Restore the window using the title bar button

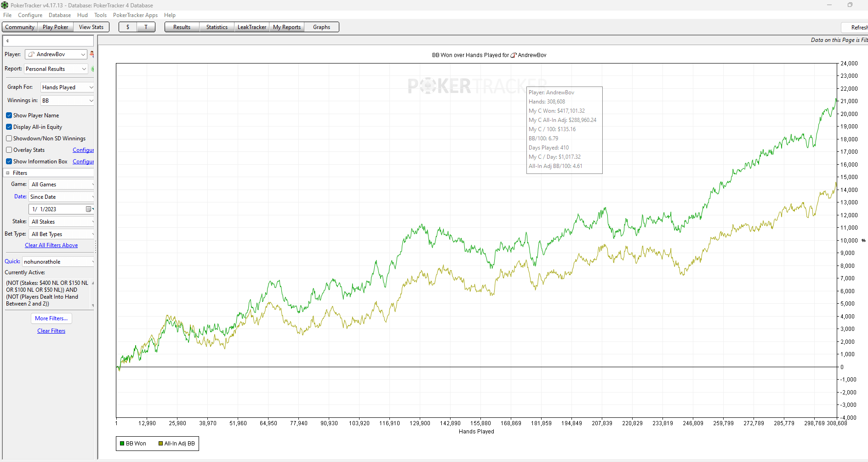coord(850,5)
